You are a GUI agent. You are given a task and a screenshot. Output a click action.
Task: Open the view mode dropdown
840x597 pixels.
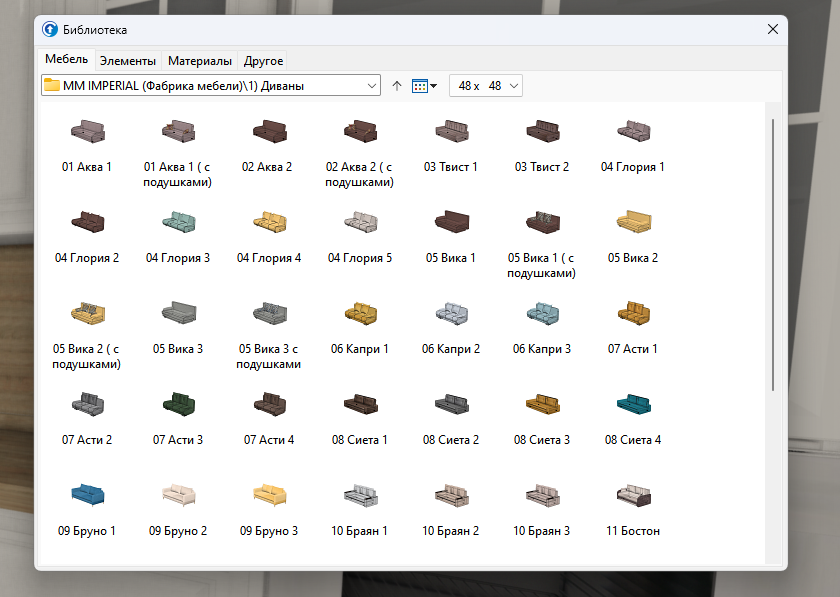(x=425, y=86)
